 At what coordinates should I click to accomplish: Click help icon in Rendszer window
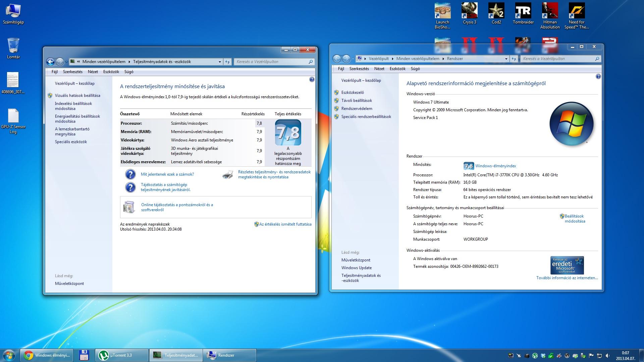tap(598, 76)
